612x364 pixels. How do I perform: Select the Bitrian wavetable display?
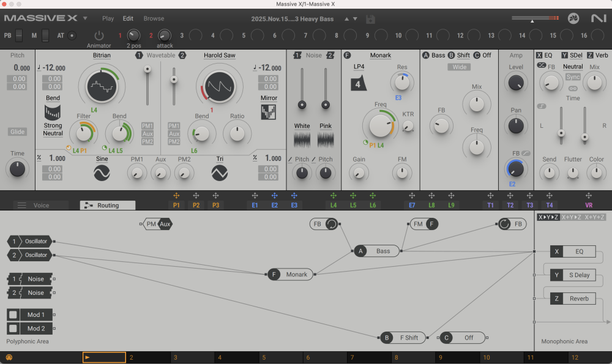click(102, 87)
